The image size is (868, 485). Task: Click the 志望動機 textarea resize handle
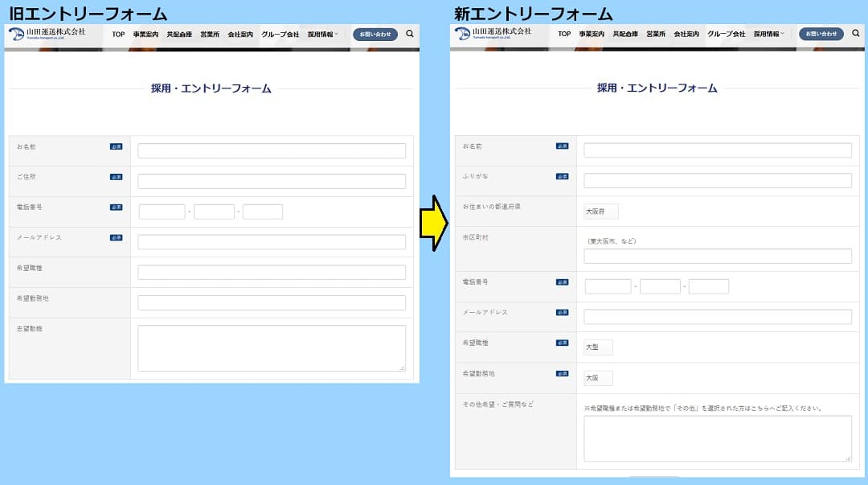tap(403, 368)
